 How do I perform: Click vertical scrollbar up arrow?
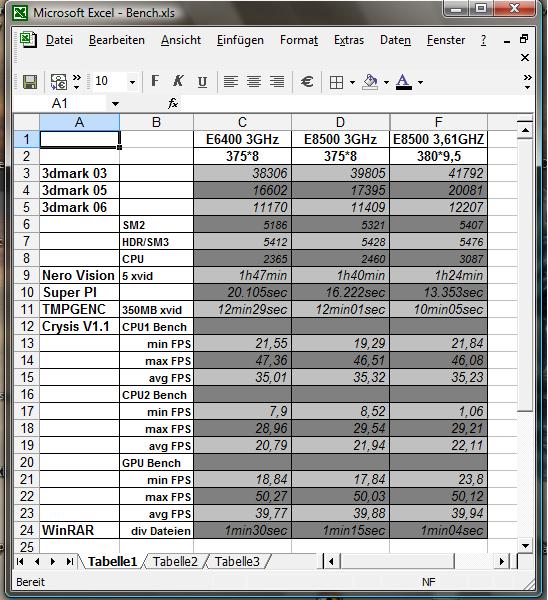tap(525, 130)
